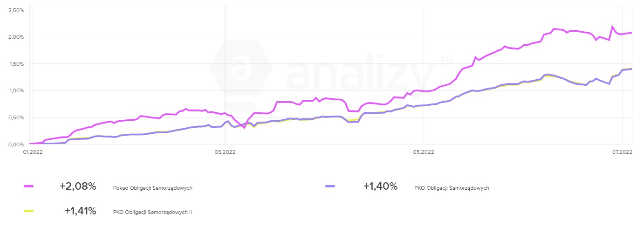
Task: Click the 1,50% y-axis label
Action: coord(16,64)
